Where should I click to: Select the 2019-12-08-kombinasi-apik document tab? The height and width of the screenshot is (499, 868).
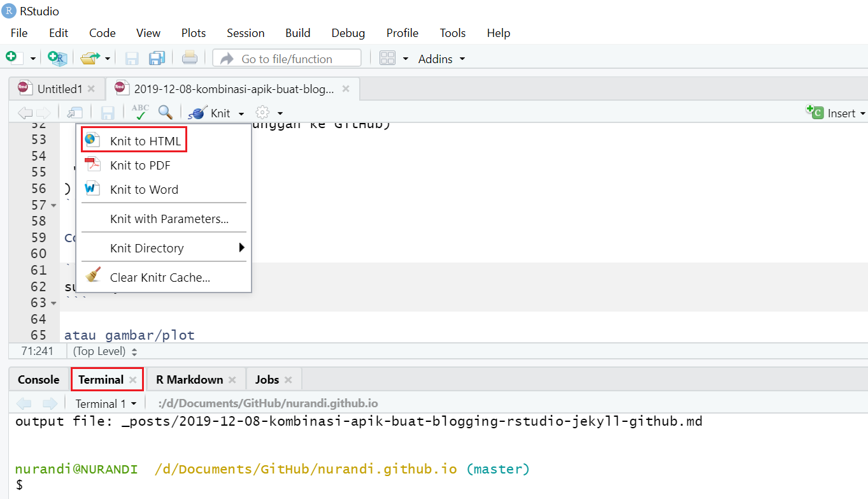[x=234, y=89]
